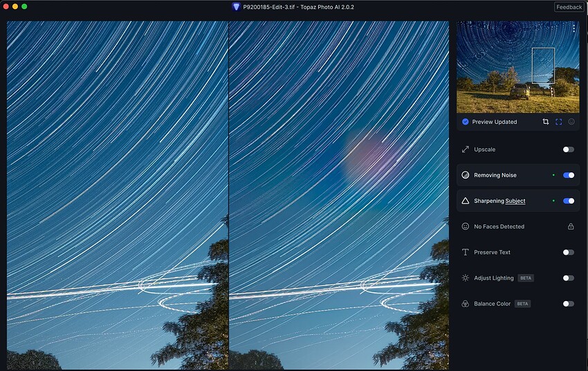Screen dimensions: 588x371
Task: Click the green status dot on Removing Noise
Action: (x=553, y=175)
